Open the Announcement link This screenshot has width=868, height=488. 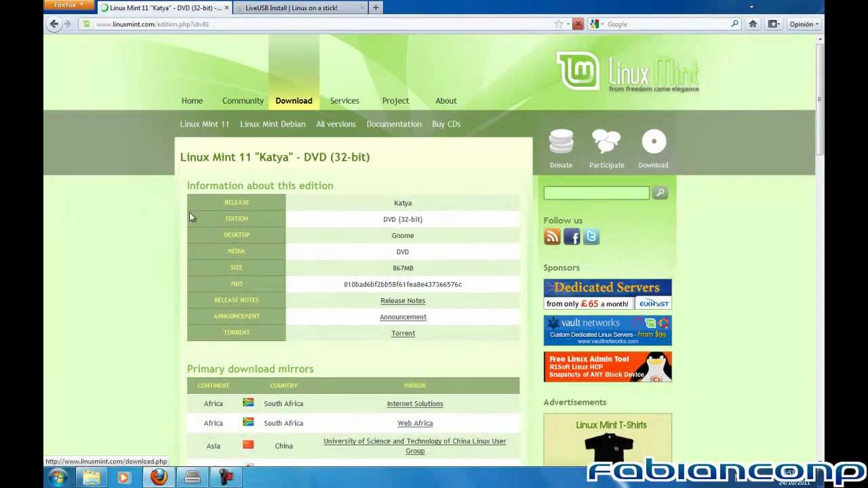(403, 317)
